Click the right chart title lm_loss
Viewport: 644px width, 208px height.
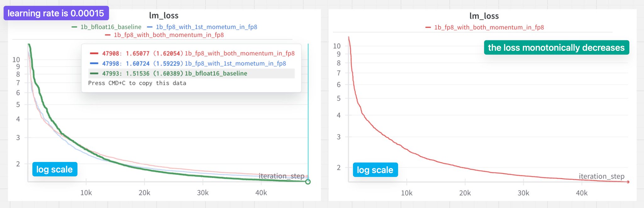[484, 16]
